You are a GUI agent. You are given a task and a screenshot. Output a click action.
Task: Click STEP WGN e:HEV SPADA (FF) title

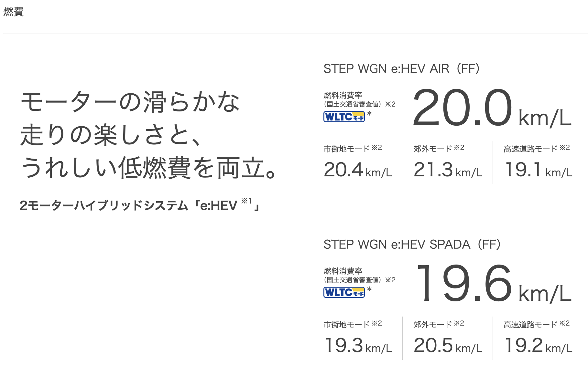pos(412,245)
